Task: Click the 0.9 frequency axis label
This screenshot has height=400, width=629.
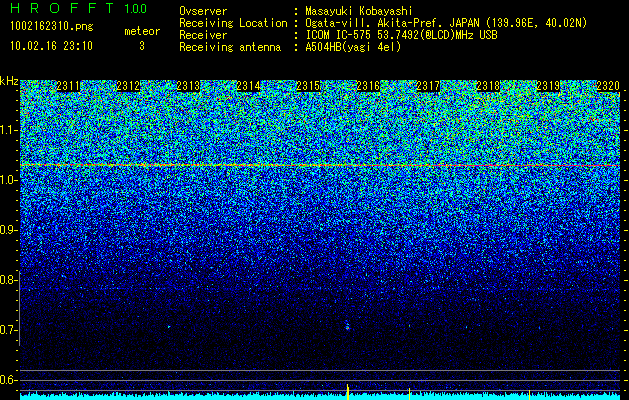Action: pos(7,230)
